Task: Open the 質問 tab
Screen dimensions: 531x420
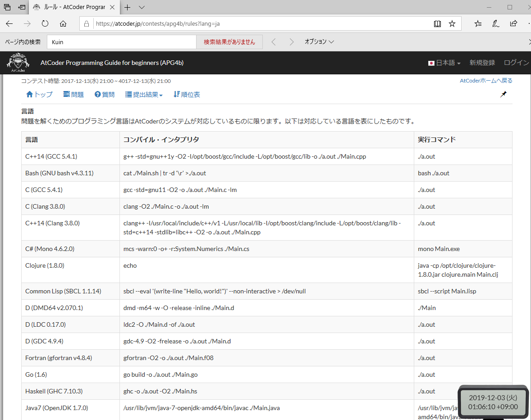Action: click(104, 95)
